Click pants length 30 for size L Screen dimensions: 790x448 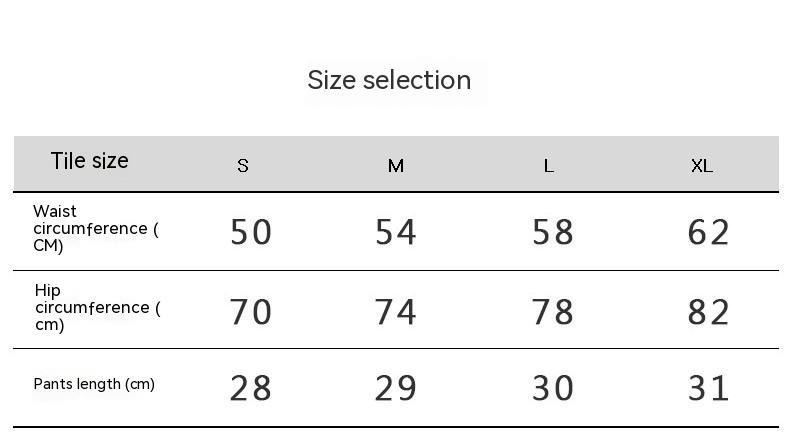553,388
